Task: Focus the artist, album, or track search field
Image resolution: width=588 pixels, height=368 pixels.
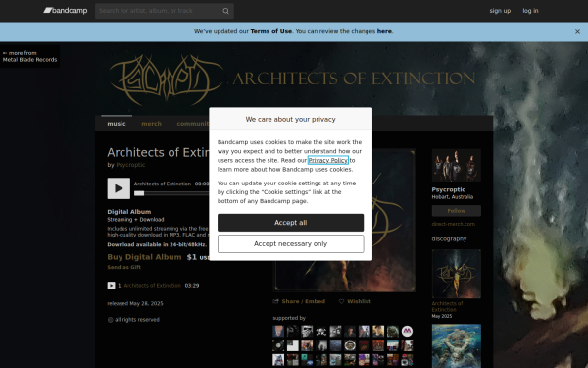Action: point(165,11)
